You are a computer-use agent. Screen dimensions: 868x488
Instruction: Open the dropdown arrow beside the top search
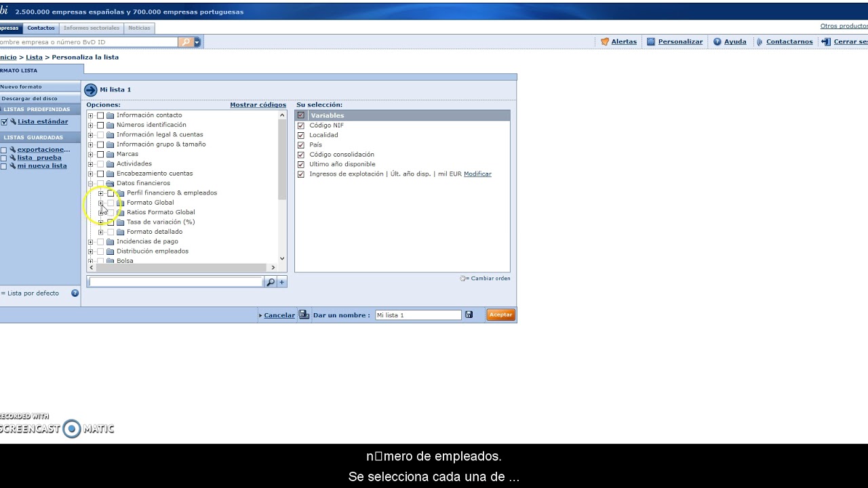[197, 42]
